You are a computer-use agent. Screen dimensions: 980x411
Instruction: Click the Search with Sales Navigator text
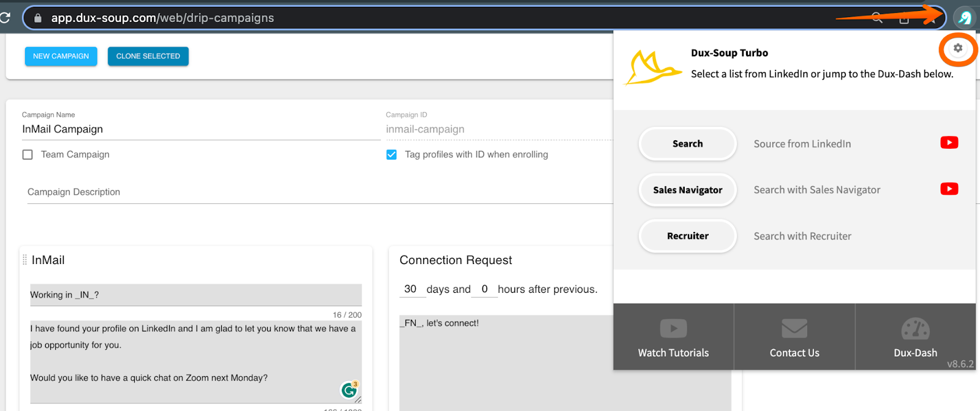tap(817, 190)
